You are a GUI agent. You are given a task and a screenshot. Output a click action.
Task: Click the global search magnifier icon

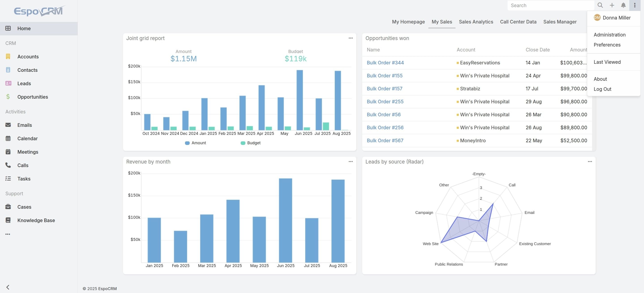tap(600, 5)
